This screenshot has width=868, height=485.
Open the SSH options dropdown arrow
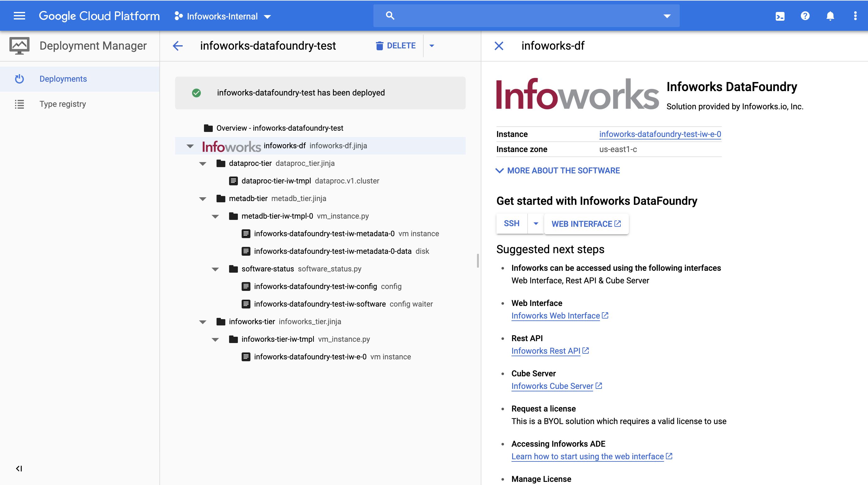pyautogui.click(x=536, y=223)
